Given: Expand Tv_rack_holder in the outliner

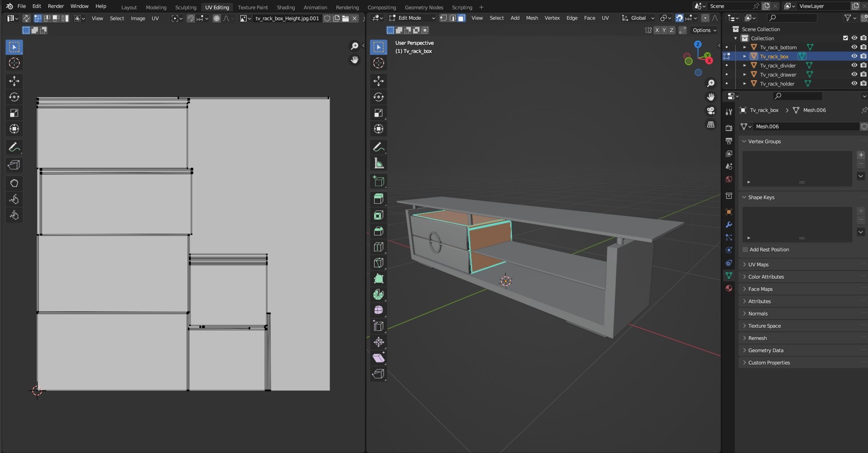Looking at the screenshot, I should [x=745, y=84].
